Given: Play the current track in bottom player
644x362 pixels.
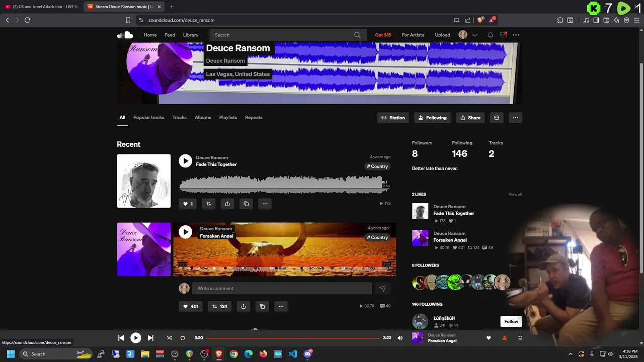Looking at the screenshot, I should coord(136,338).
